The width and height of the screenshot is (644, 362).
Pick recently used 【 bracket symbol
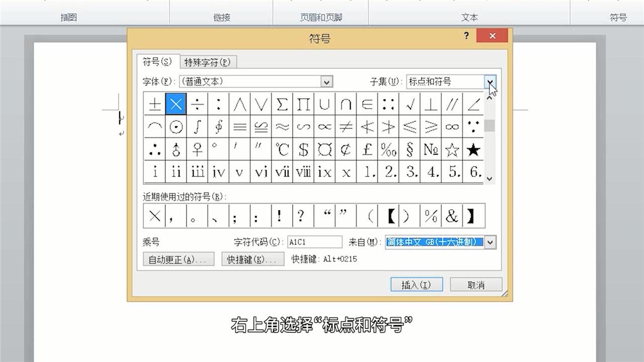(x=388, y=216)
